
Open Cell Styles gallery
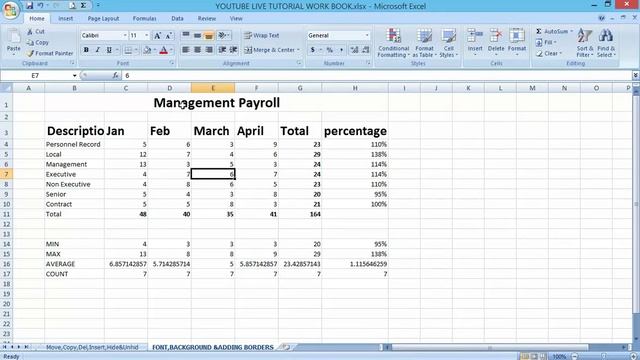[448, 43]
